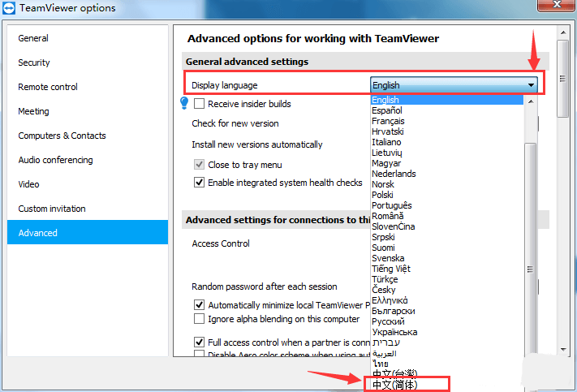Click the options panel scrollbar thumb
The height and width of the screenshot is (392, 577).
563,79
